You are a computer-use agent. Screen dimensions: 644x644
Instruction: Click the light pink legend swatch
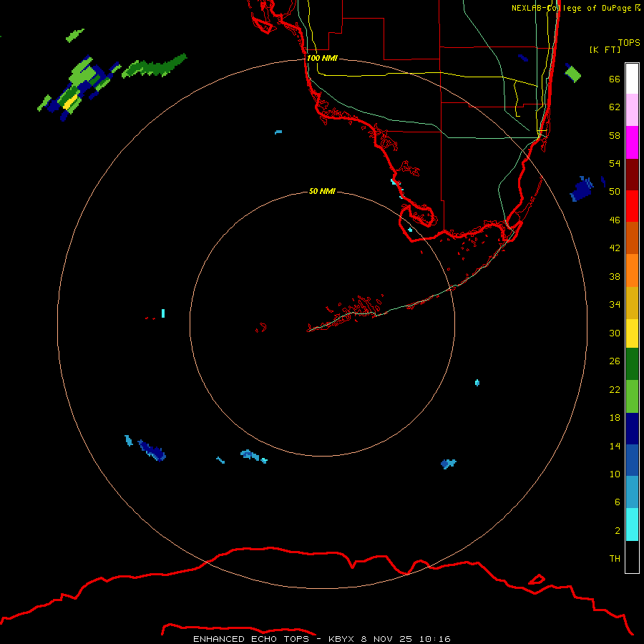coord(632,110)
